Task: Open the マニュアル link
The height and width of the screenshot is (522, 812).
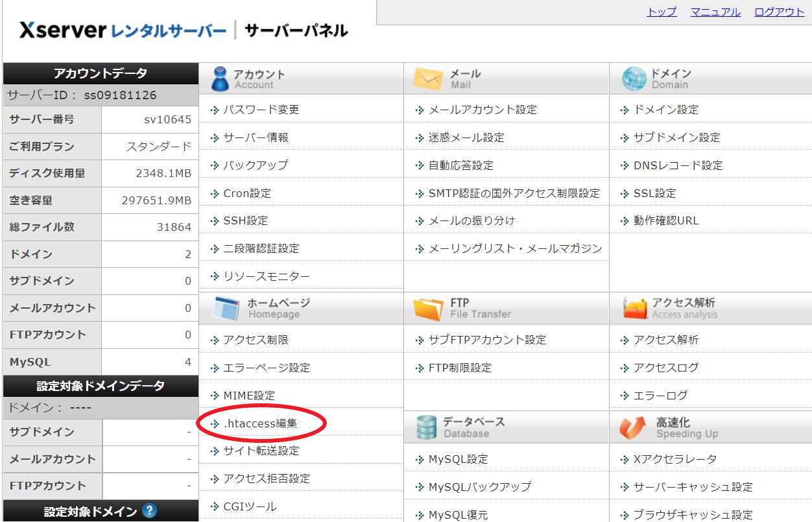Action: (715, 12)
